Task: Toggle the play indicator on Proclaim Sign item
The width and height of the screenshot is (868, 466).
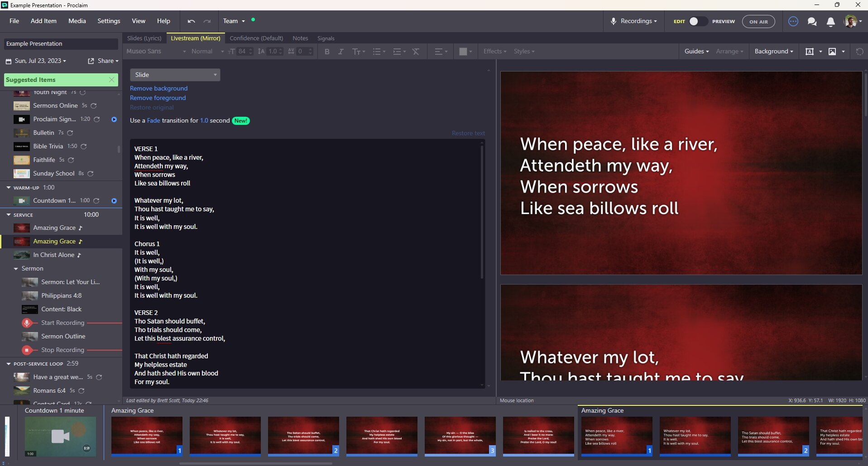Action: [x=114, y=119]
